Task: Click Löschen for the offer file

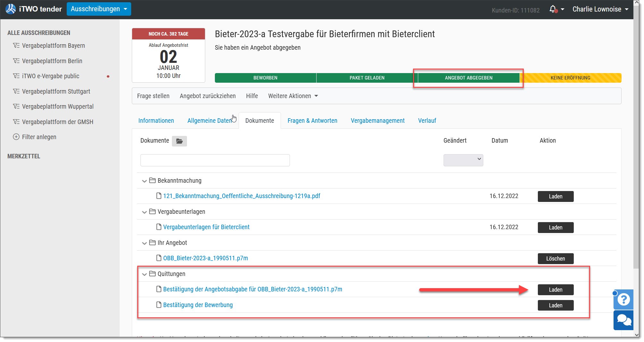Action: (x=555, y=259)
